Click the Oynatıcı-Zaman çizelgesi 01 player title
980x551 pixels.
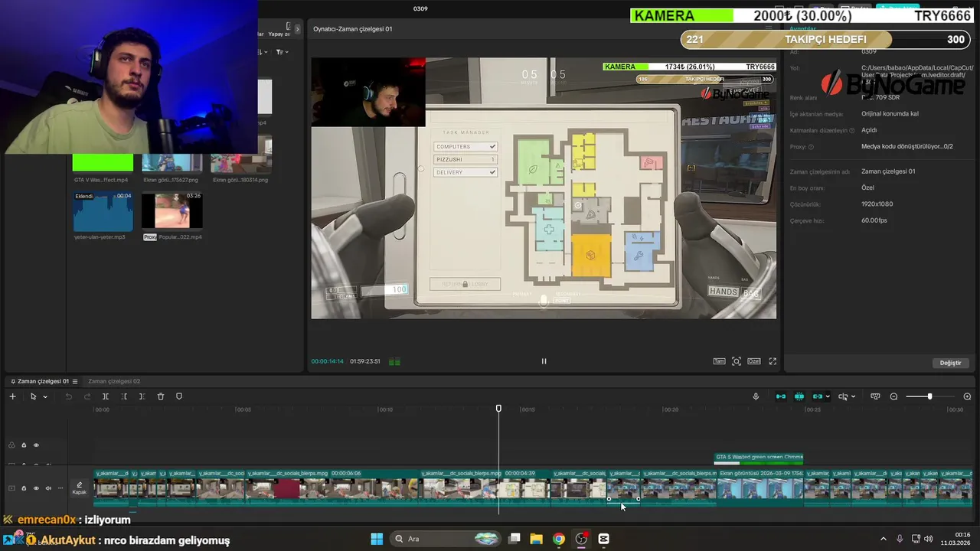pos(353,29)
